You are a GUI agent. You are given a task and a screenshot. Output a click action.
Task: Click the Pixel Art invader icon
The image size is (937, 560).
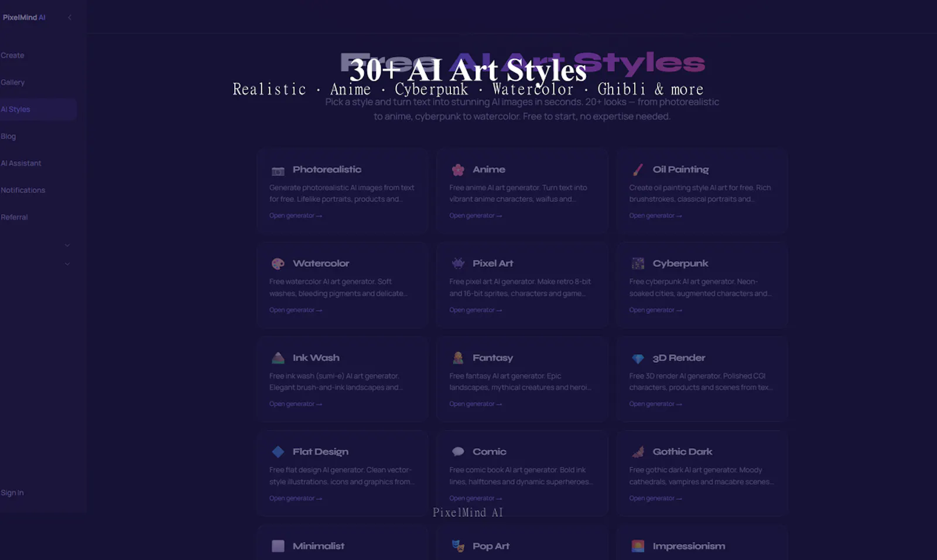tap(458, 263)
